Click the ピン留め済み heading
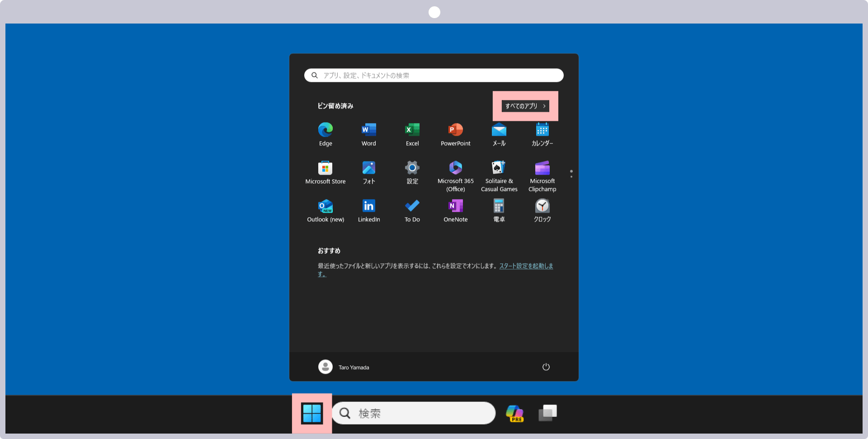 335,106
